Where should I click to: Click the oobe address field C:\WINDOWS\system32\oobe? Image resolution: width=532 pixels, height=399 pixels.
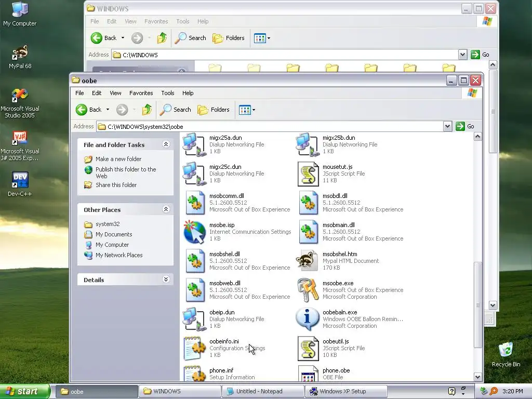click(x=270, y=127)
